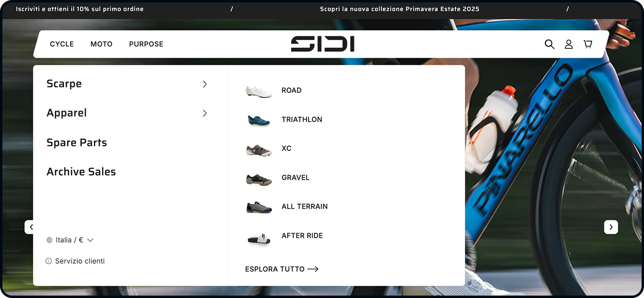Open the user account icon
The image size is (644, 298).
(569, 44)
